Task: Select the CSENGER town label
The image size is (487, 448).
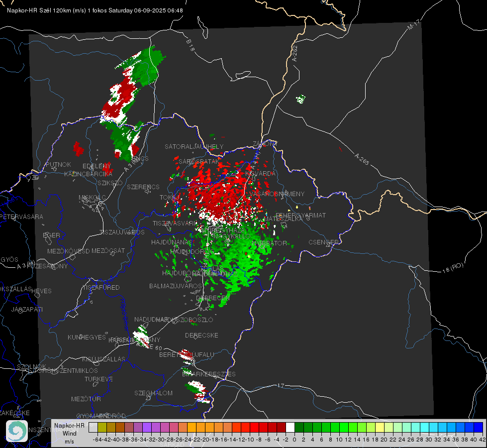Action: 323,242
